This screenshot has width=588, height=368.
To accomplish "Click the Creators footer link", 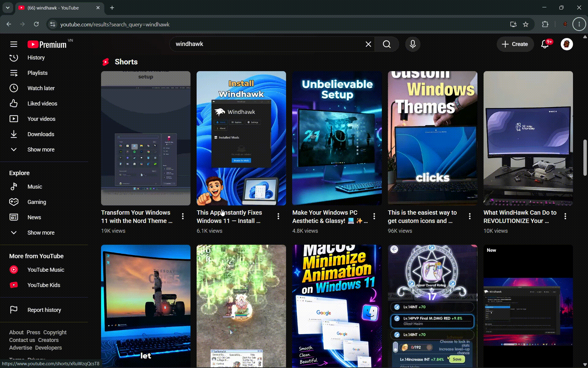I will point(48,340).
